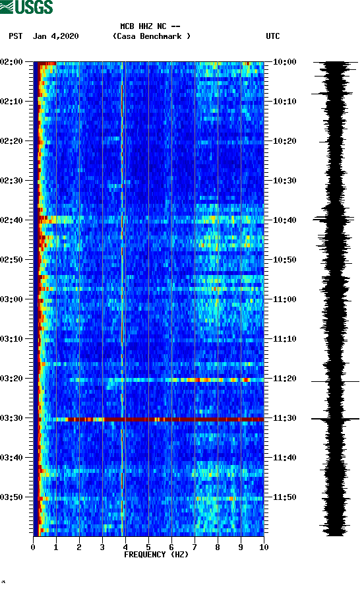Image resolution: width=364 pixels, height=589 pixels.
Task: Click the bright horizontal band at 03:20
Action: pos(166,380)
